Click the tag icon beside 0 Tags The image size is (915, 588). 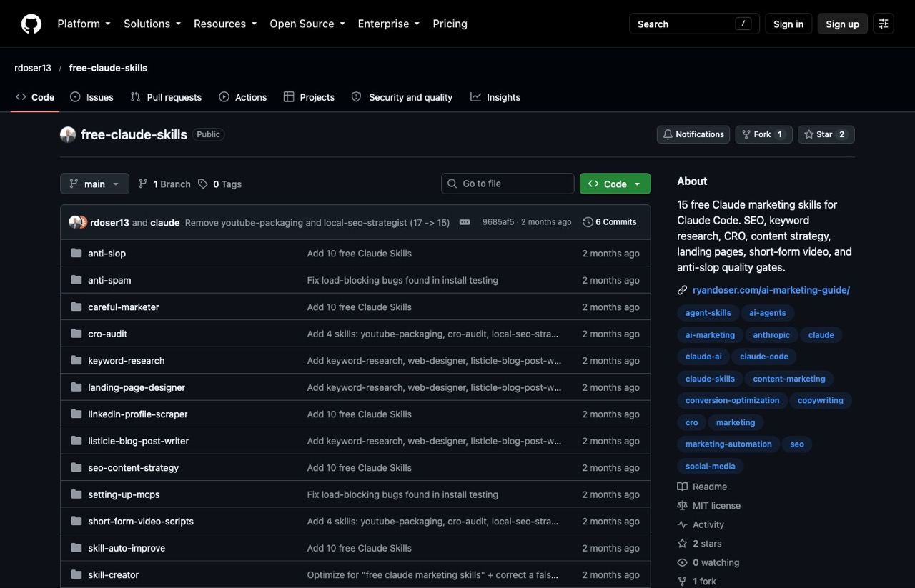203,184
